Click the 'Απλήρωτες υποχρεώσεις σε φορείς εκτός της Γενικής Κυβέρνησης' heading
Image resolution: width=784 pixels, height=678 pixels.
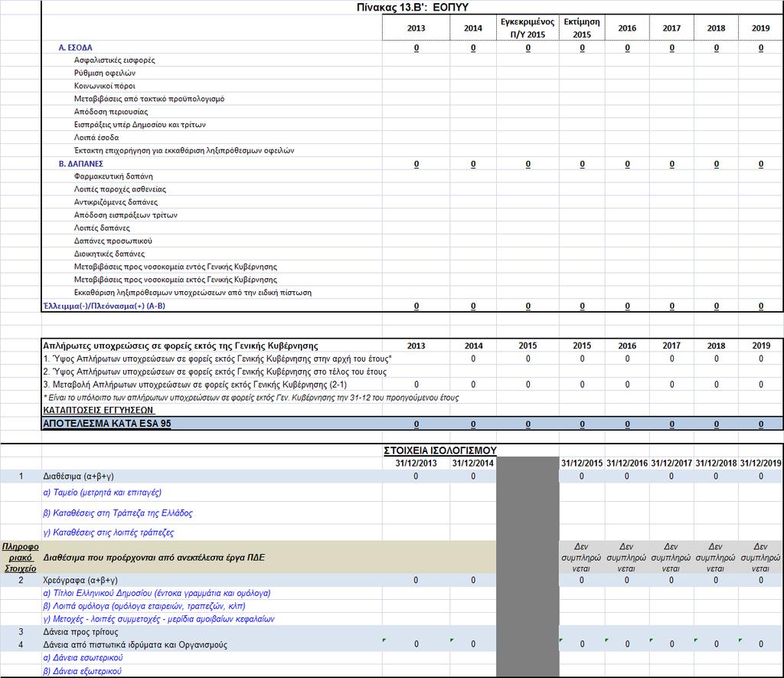coord(181,346)
